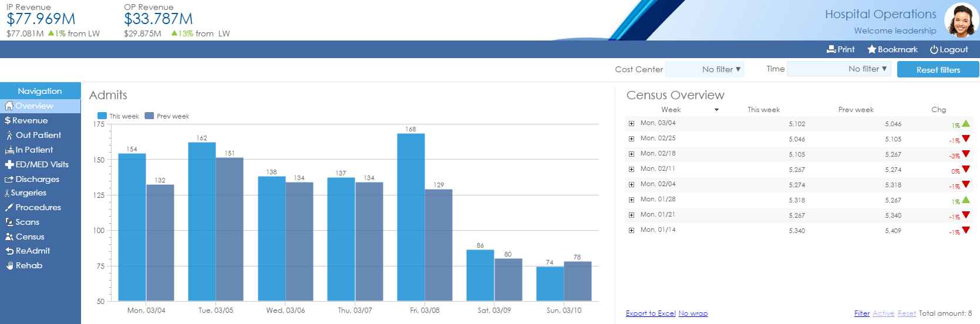Expand the Mon, 03/04 census row
980x324 pixels.
[631, 124]
